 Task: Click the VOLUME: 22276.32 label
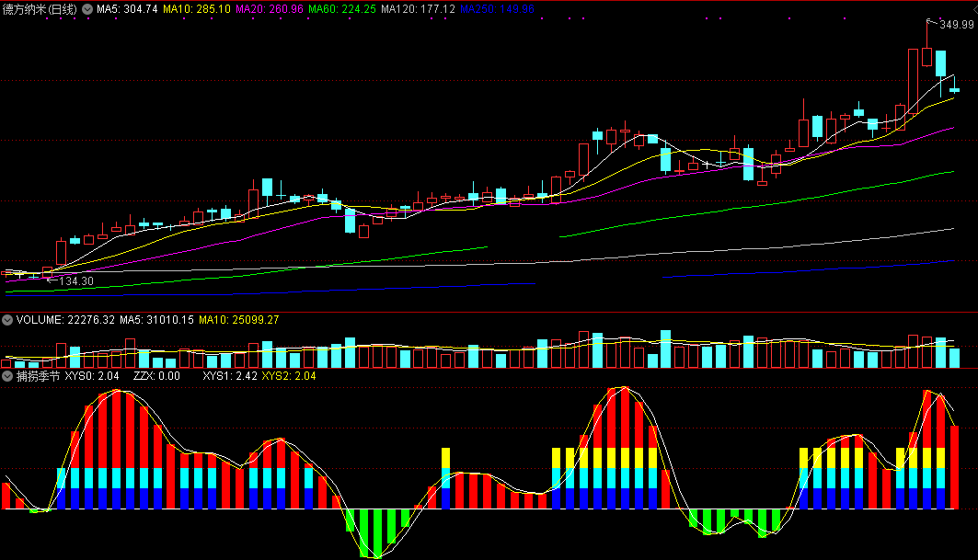[65, 320]
